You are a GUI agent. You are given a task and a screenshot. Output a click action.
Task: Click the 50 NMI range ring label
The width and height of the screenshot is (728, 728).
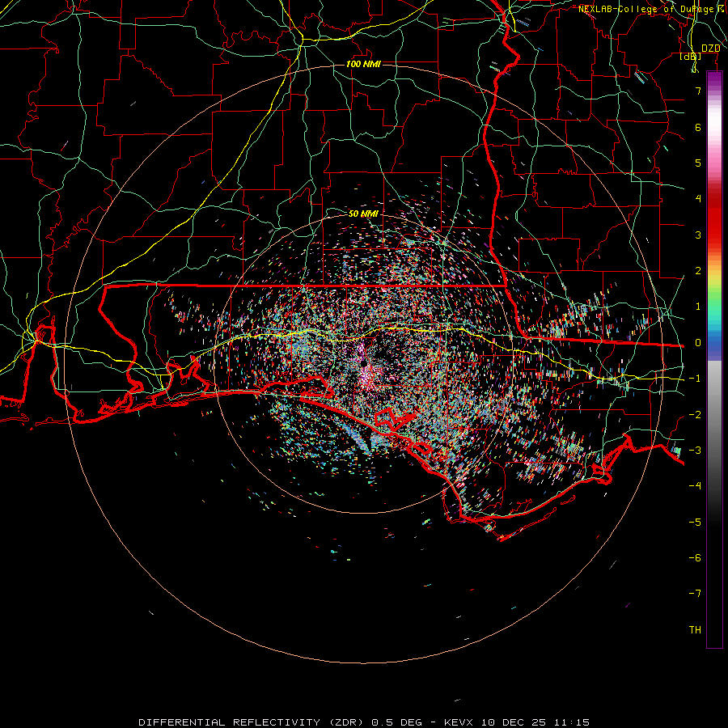[363, 214]
